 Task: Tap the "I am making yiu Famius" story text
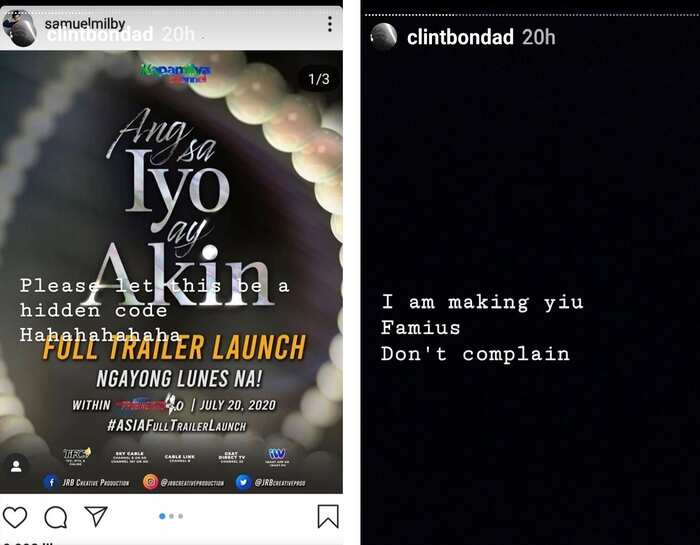click(482, 315)
